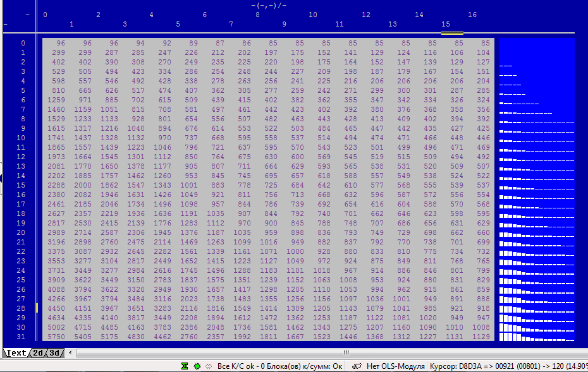
Task: Open the 3d view tab
Action: pyautogui.click(x=56, y=353)
